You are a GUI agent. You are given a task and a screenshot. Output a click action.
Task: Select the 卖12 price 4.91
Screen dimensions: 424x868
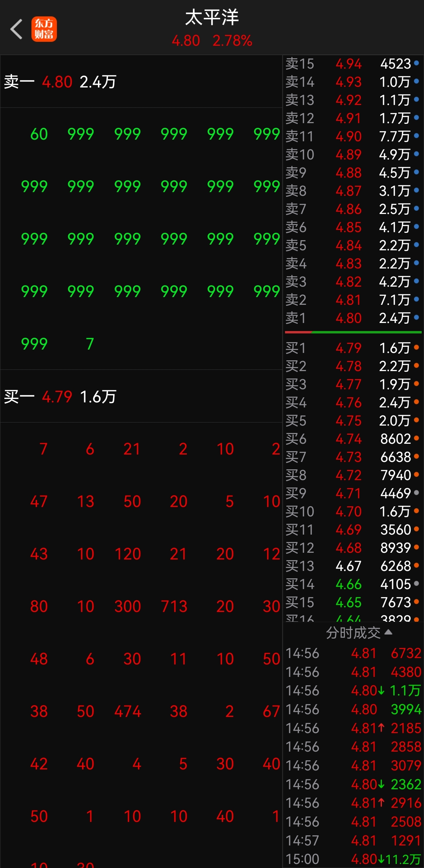(x=349, y=118)
